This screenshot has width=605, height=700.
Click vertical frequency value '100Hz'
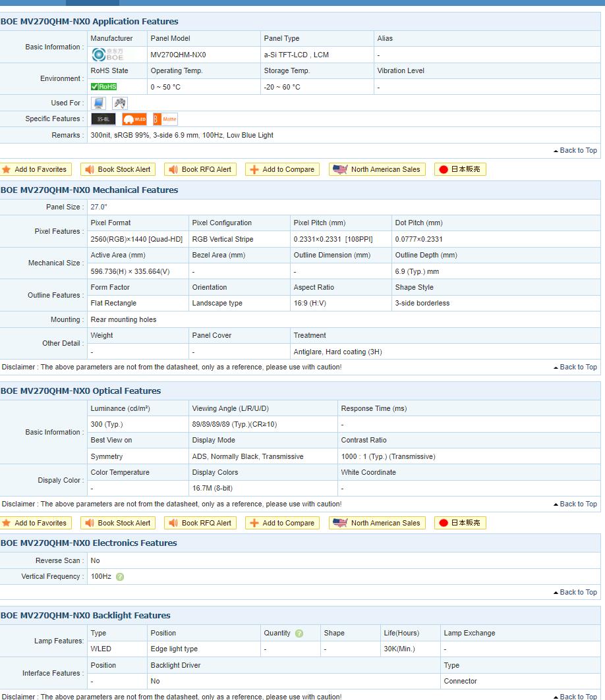click(x=101, y=577)
